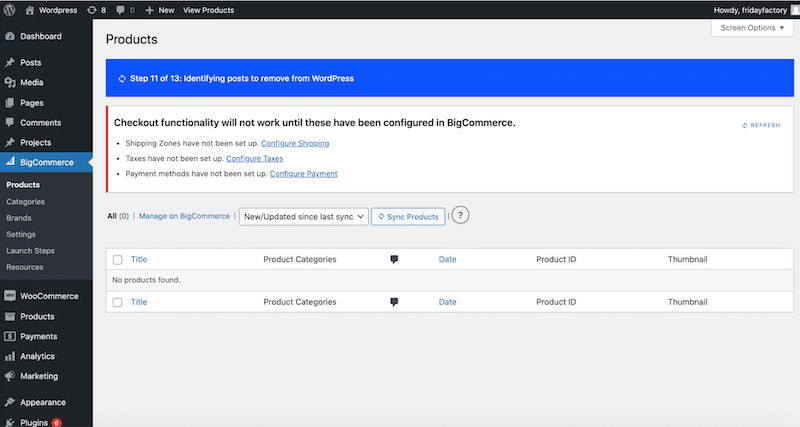The image size is (800, 427).
Task: Click the home icon beside Wordpress
Action: coord(28,10)
